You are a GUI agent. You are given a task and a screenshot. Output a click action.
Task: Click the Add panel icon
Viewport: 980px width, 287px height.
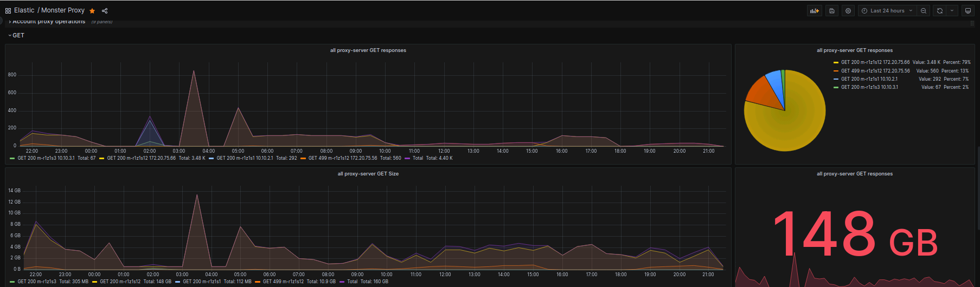click(814, 11)
